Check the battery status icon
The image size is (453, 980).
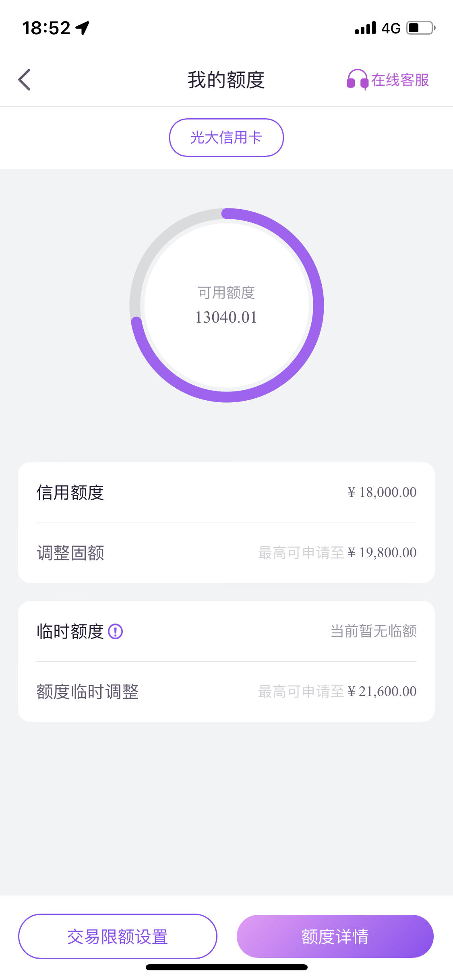point(421,28)
